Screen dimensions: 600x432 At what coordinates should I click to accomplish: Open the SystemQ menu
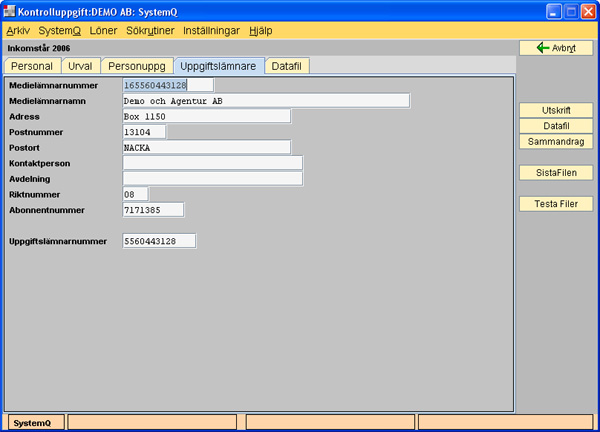click(x=60, y=31)
